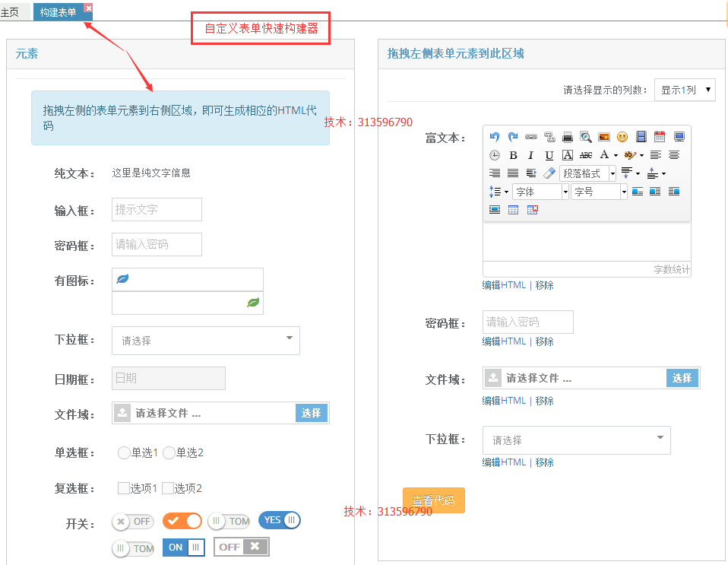Switch to the 主页 tab
Image resolution: width=728 pixels, height=565 pixels.
[10, 12]
